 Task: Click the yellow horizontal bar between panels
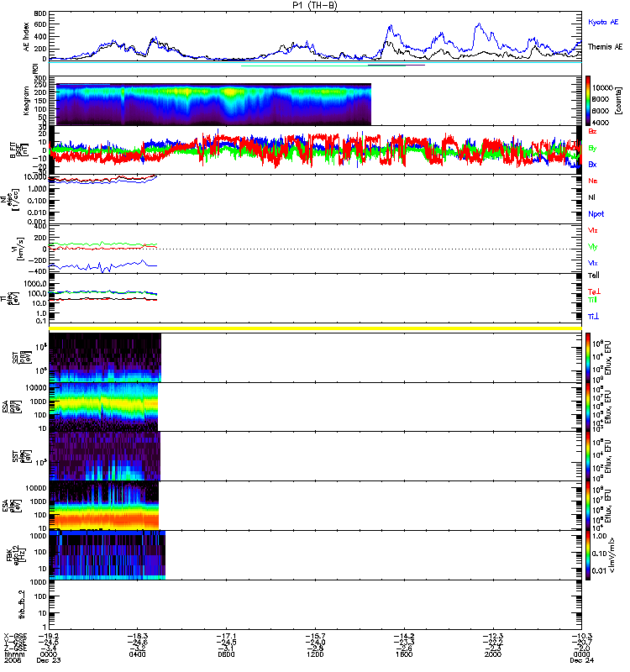[316, 328]
